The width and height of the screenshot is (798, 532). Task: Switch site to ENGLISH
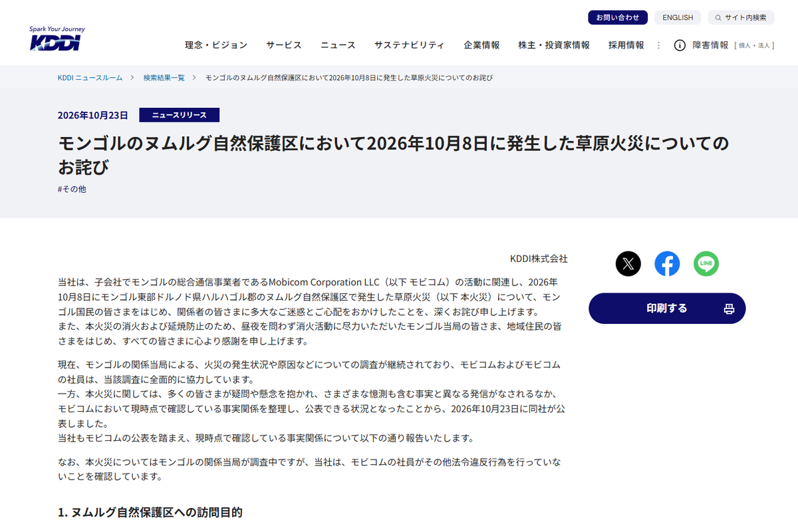click(678, 17)
